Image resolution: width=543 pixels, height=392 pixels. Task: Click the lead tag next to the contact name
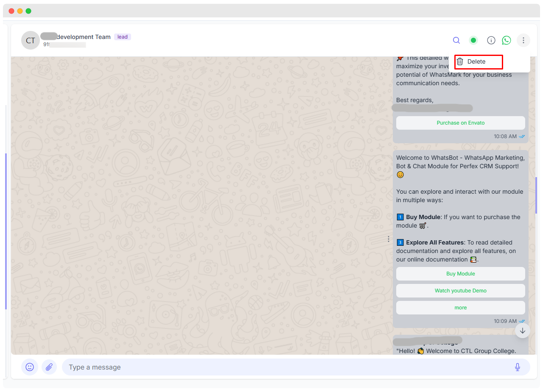coord(122,37)
